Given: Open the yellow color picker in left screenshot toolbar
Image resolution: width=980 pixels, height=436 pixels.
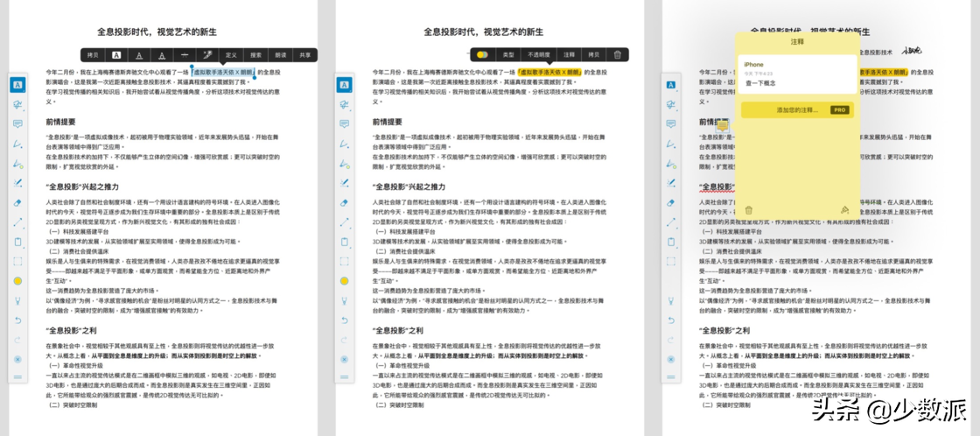Looking at the screenshot, I should [x=17, y=281].
